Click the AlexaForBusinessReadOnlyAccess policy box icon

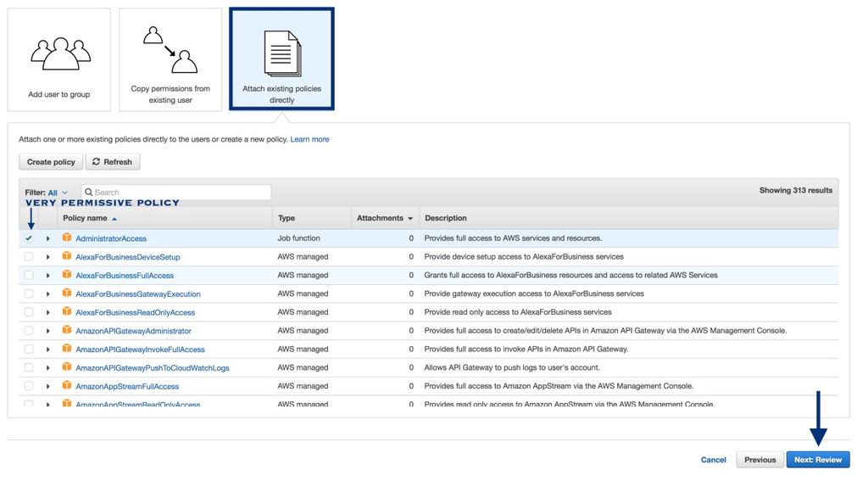67,312
